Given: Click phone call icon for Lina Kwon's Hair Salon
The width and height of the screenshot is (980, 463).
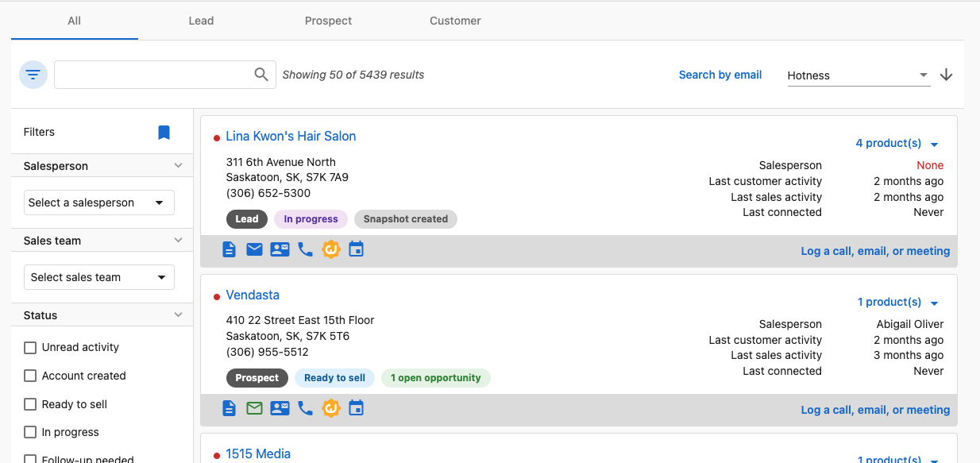Looking at the screenshot, I should click(x=305, y=250).
